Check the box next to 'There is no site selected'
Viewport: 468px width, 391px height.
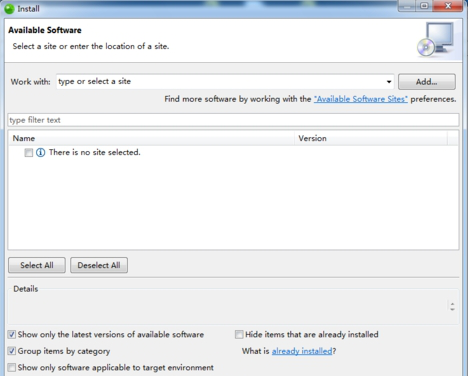[29, 153]
